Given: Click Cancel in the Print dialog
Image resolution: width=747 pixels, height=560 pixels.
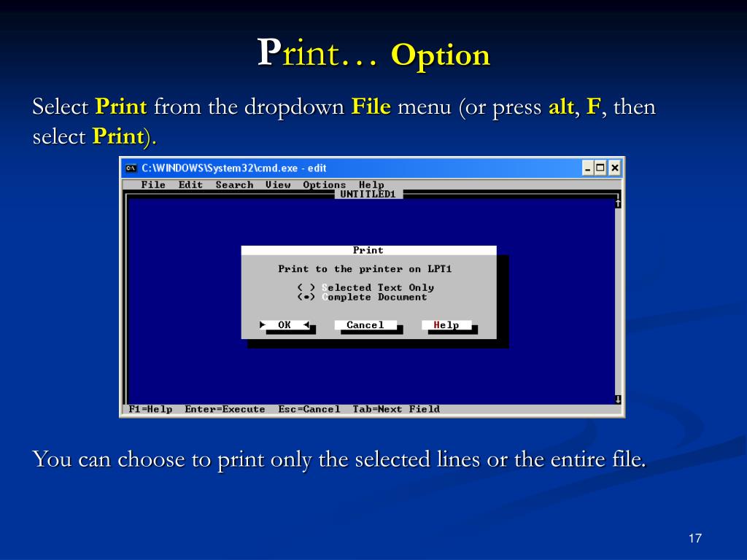Looking at the screenshot, I should (x=365, y=324).
